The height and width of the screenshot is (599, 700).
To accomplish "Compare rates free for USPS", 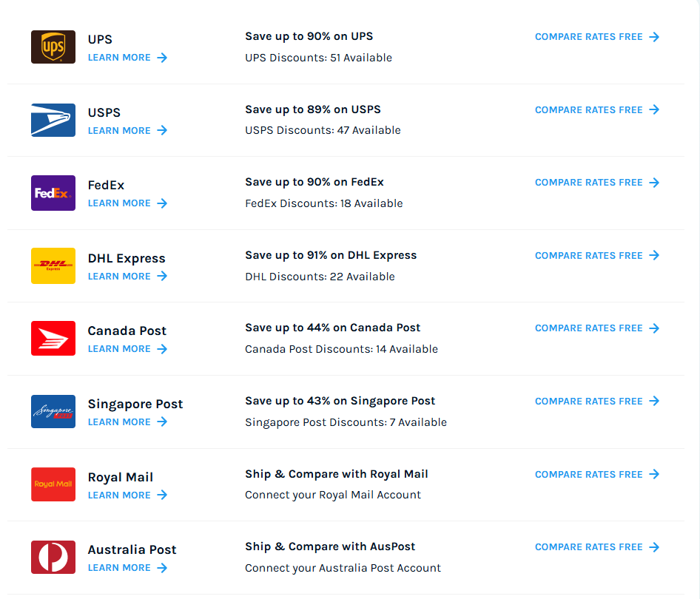I will pos(597,110).
